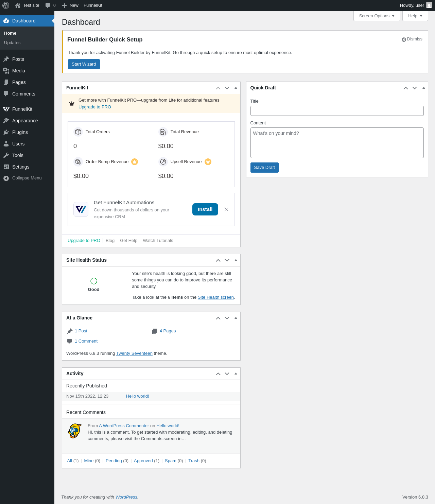Open Twenty Seventeen theme link
435x504 pixels.
(134, 353)
